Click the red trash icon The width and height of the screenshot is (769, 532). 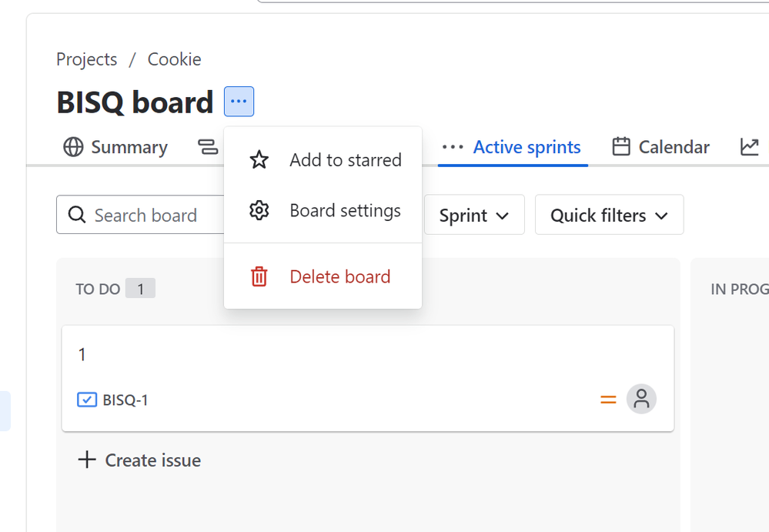point(259,276)
